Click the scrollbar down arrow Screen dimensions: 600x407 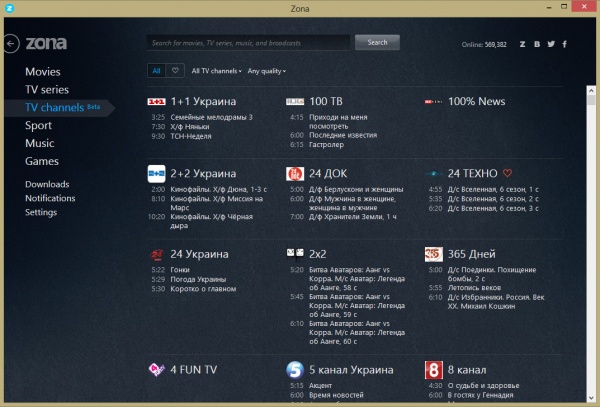(591, 398)
